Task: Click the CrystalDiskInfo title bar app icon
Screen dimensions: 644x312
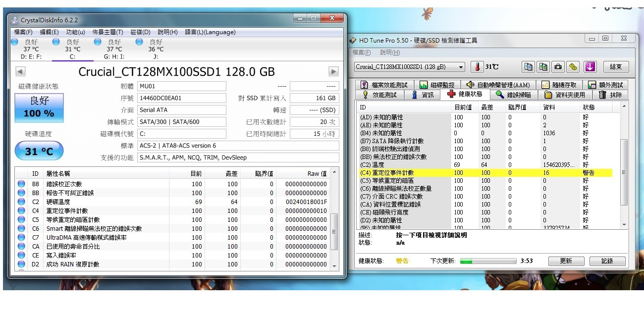Action: (x=15, y=20)
